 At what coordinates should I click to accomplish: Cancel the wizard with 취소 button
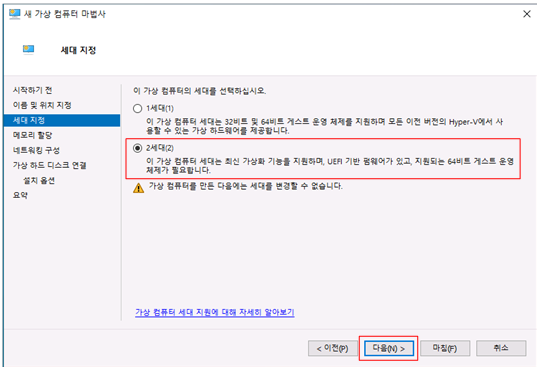(x=501, y=348)
